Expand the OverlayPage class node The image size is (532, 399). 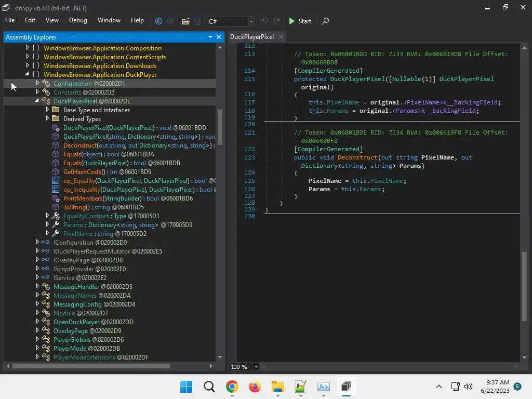[37, 330]
